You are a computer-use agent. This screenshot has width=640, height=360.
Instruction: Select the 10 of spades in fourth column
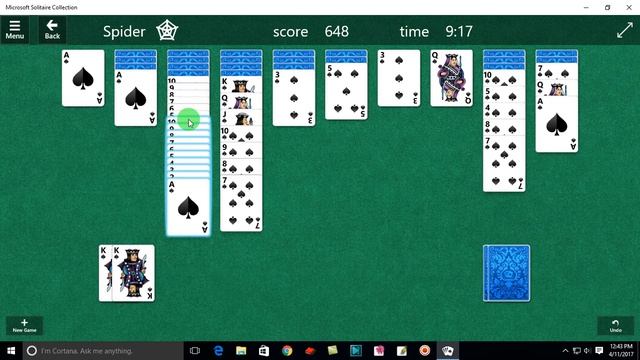point(241,134)
